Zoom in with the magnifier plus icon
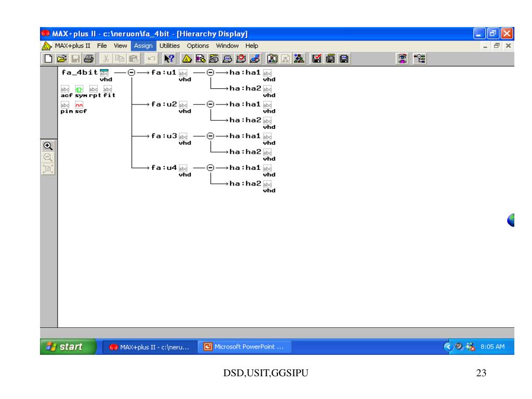Image resolution: width=532 pixels, height=399 pixels. click(x=48, y=146)
